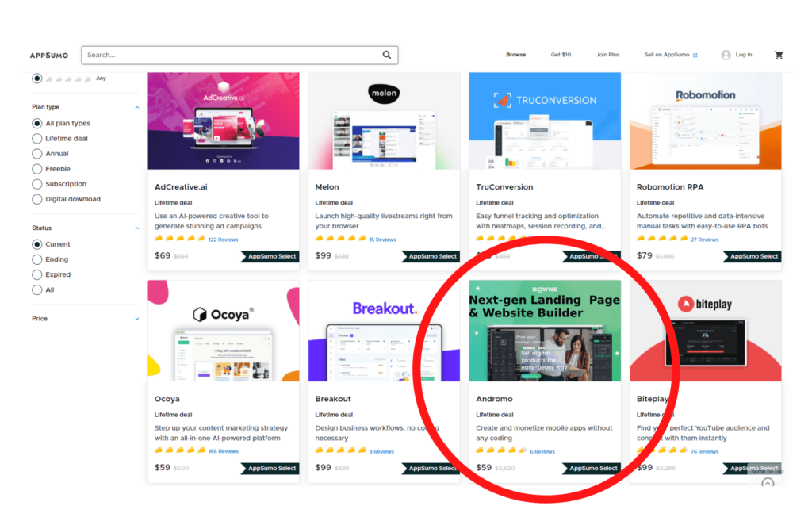
Task: Click the scroll-to-top arrow icon
Action: (767, 483)
